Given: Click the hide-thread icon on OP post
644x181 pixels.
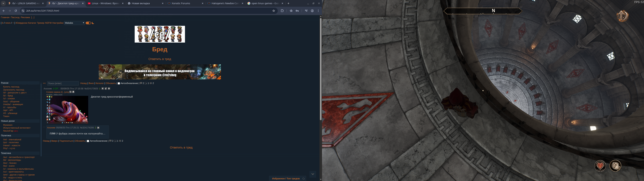Looking at the screenshot, I should (x=106, y=88).
